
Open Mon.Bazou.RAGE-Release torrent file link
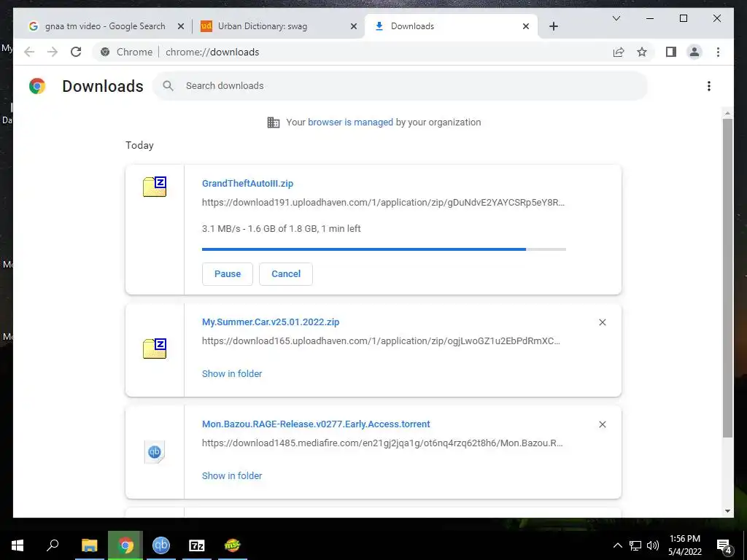[316, 424]
